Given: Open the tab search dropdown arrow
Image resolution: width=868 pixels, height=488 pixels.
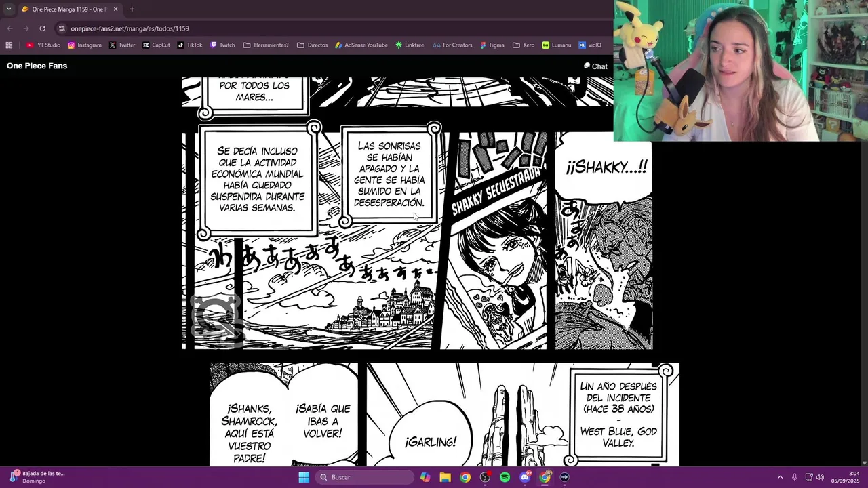Looking at the screenshot, I should [9, 9].
